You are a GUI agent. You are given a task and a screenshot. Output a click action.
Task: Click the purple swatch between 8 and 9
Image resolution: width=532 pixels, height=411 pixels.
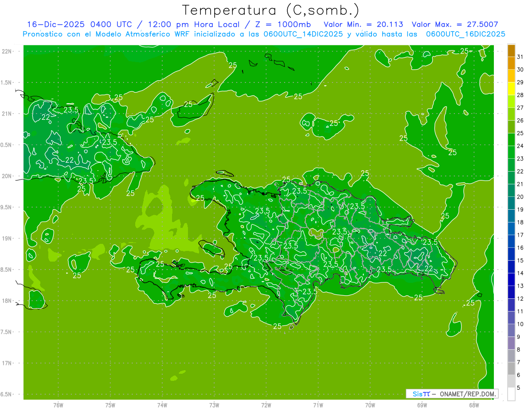[x=511, y=343]
